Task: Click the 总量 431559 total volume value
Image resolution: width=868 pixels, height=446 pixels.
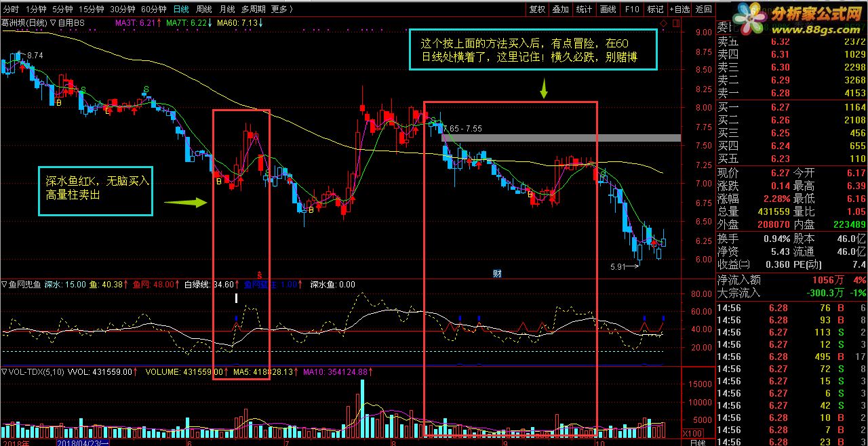Action: 772,211
